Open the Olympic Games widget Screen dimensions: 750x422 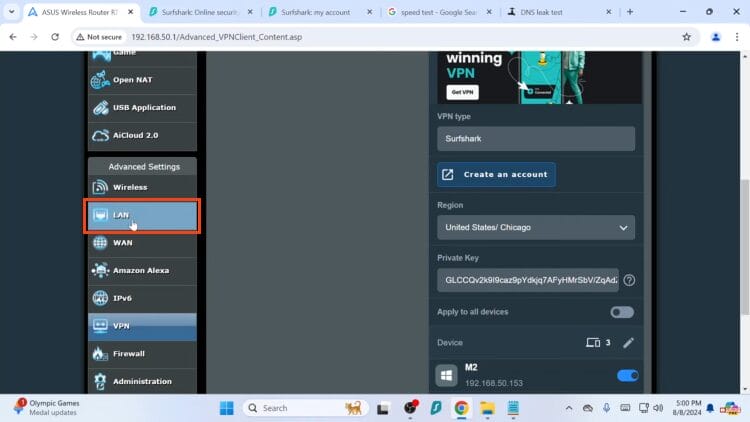46,408
